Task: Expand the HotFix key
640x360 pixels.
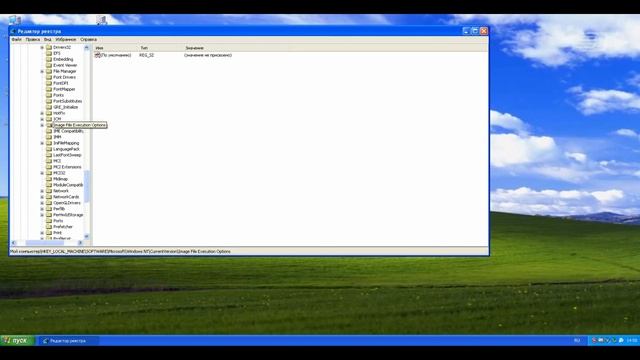Action: point(42,113)
